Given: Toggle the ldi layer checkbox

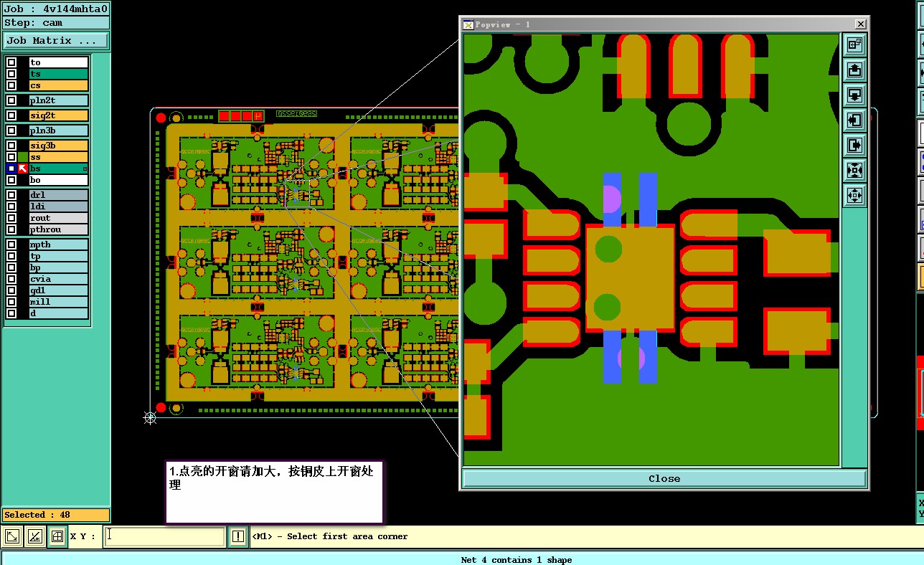Looking at the screenshot, I should [11, 206].
